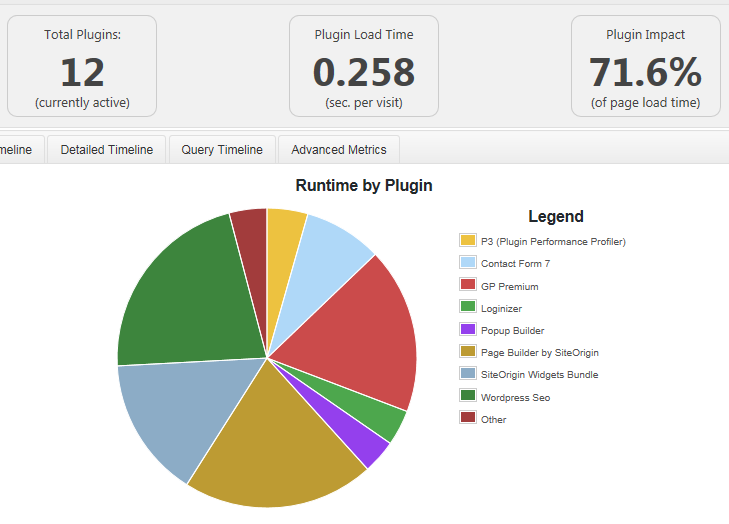Open the Detailed Timeline tab
Screen dimensions: 729x524
point(106,150)
